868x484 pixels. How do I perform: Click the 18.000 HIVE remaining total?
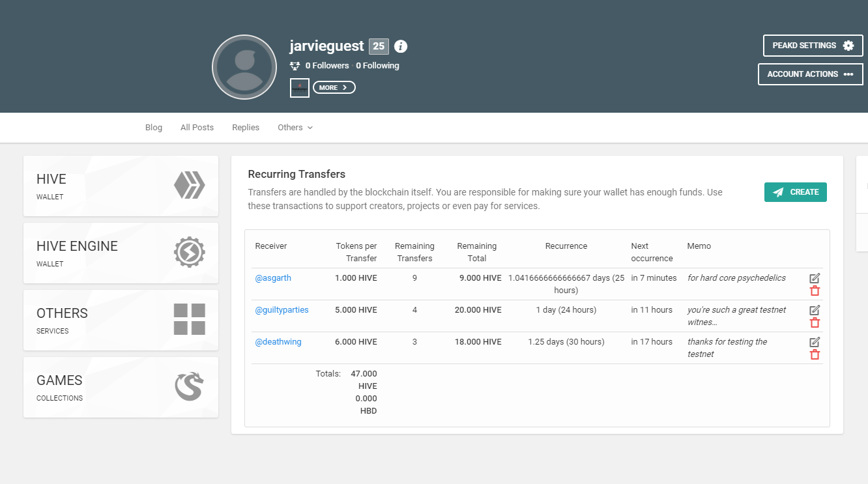pyautogui.click(x=478, y=342)
